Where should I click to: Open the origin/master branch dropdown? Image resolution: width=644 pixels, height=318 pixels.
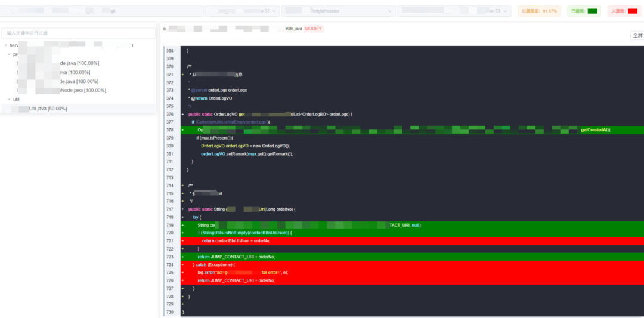(x=339, y=11)
